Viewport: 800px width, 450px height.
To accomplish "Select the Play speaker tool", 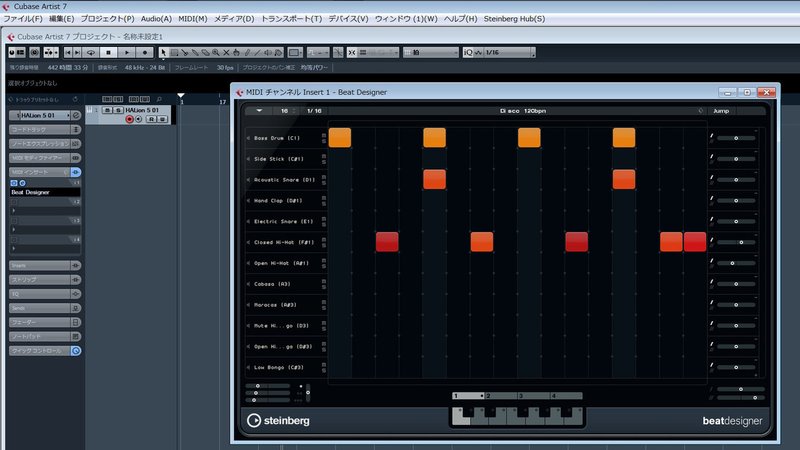I will click(x=268, y=53).
